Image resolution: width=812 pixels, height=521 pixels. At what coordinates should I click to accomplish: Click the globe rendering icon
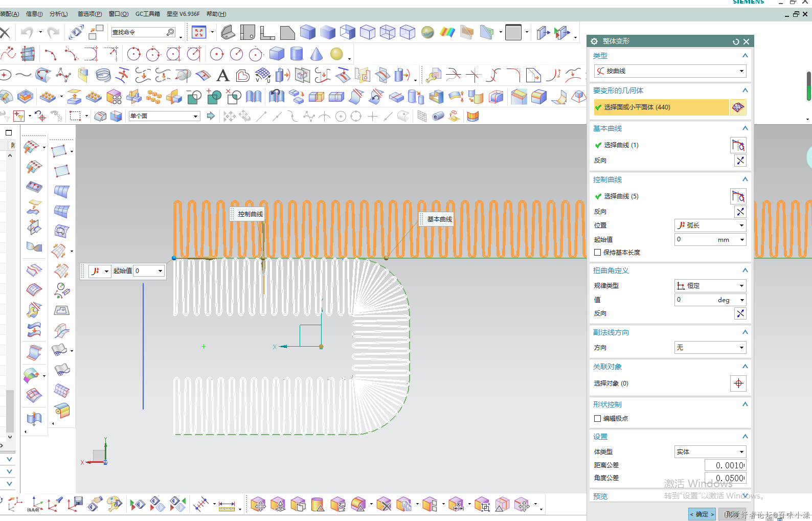[427, 33]
